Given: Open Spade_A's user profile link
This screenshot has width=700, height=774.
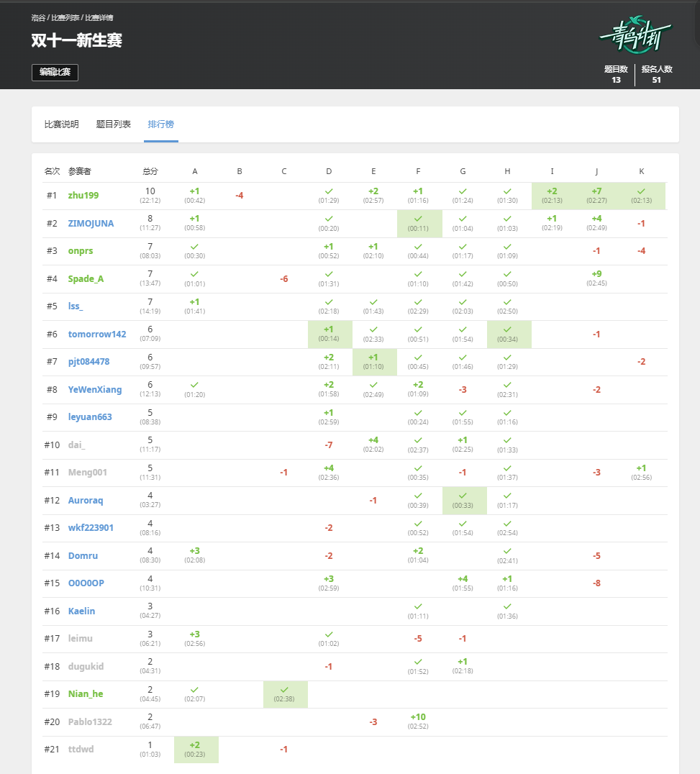Looking at the screenshot, I should point(86,279).
